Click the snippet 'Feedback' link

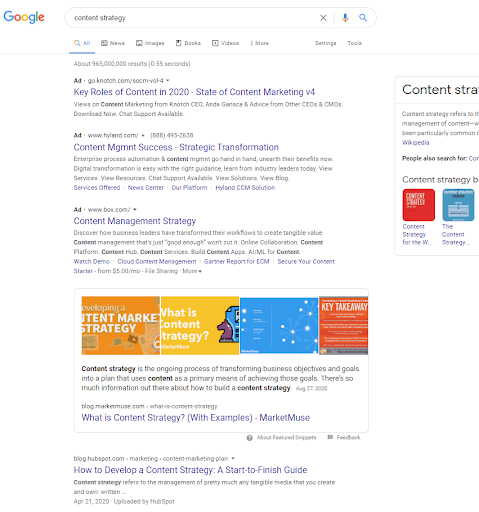(x=348, y=437)
